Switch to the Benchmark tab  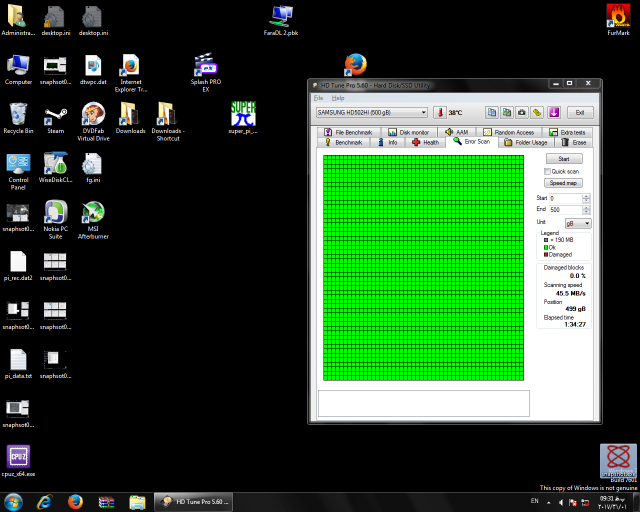344,142
